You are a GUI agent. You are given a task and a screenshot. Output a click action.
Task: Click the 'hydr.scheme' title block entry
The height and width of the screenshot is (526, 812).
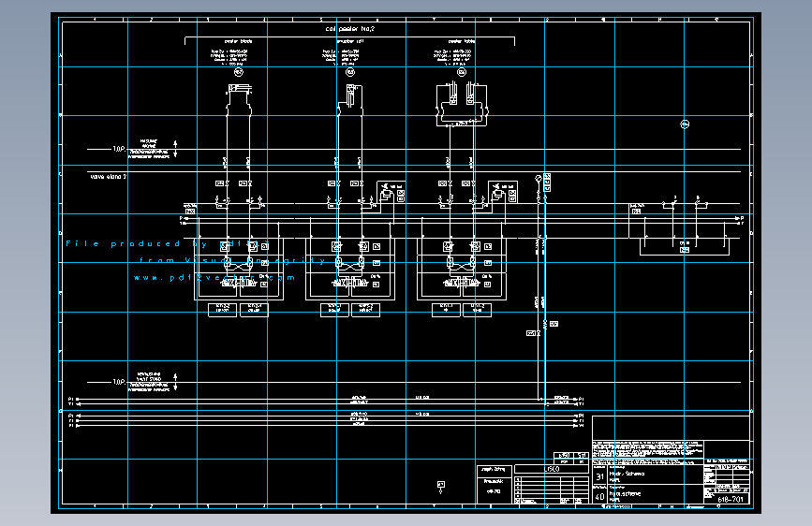tap(625, 494)
